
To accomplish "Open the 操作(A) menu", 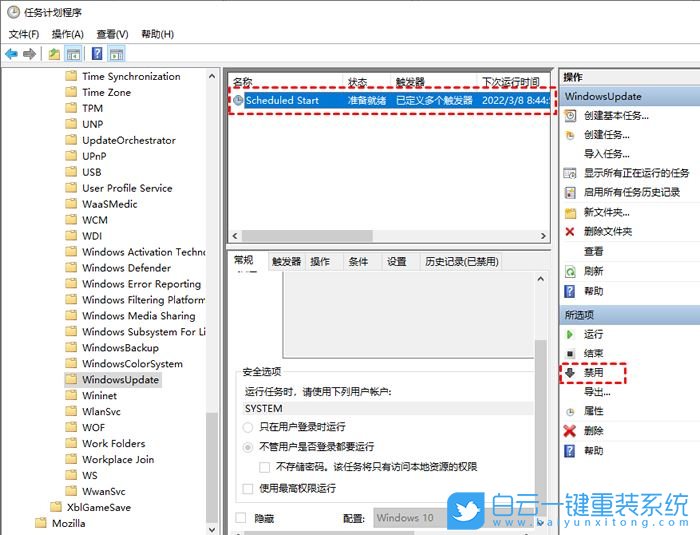I will tap(67, 34).
